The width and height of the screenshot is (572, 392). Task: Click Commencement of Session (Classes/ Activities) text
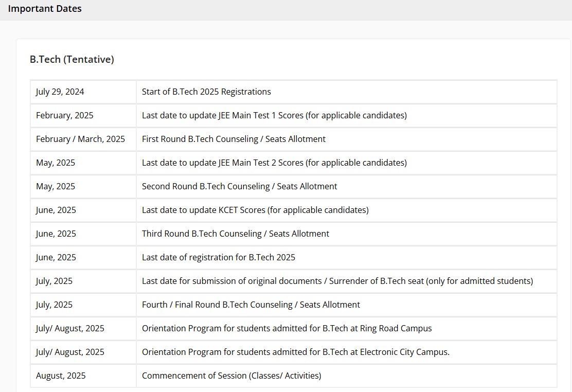(231, 376)
